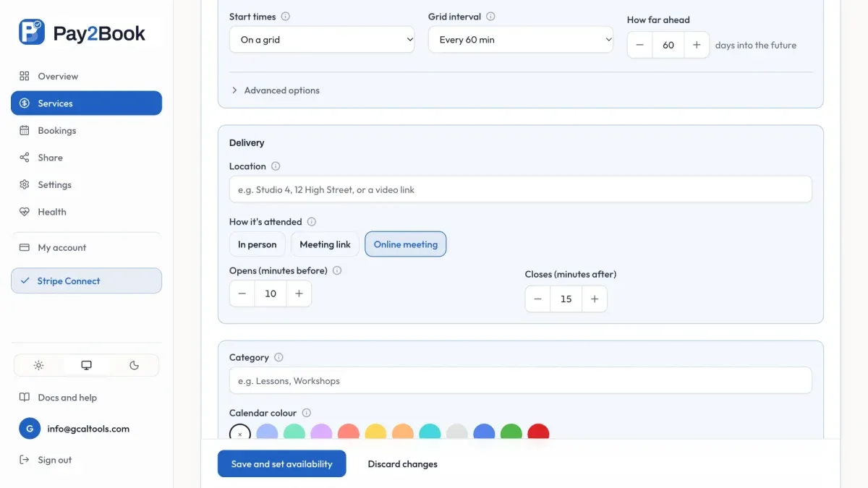
Task: Go to Bookings in the sidebar
Action: [x=86, y=131]
